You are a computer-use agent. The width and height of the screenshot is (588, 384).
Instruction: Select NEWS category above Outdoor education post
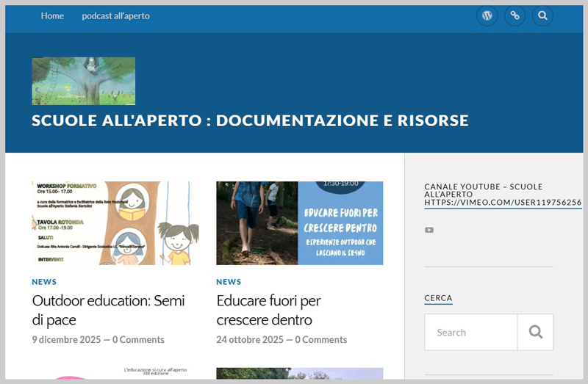click(x=44, y=282)
